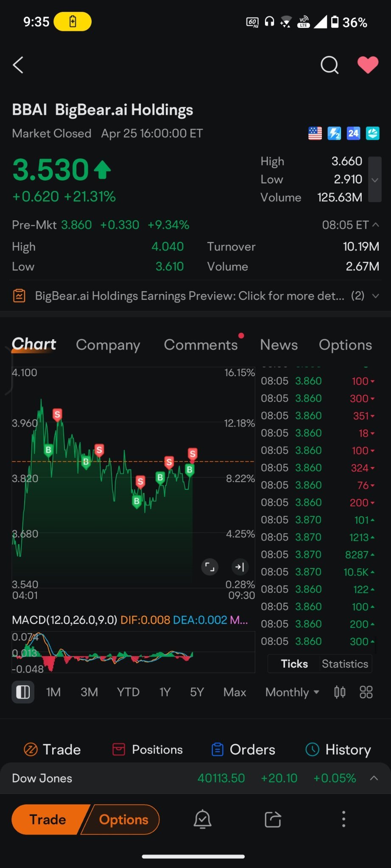Switch the ticks panel to Statistics
The image size is (391, 868).
[x=345, y=664]
